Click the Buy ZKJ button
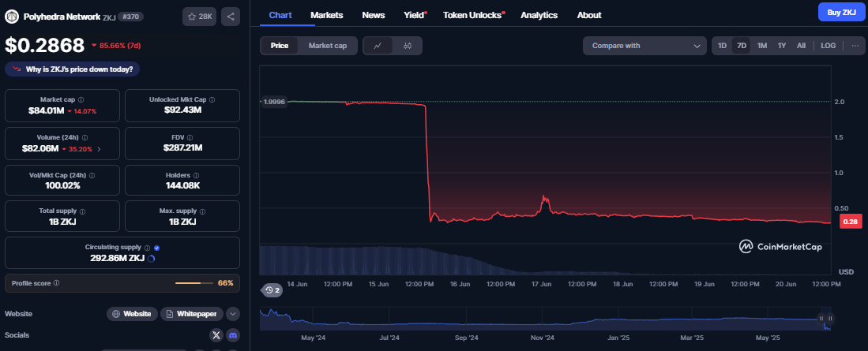Image resolution: width=868 pixels, height=351 pixels. [841, 12]
